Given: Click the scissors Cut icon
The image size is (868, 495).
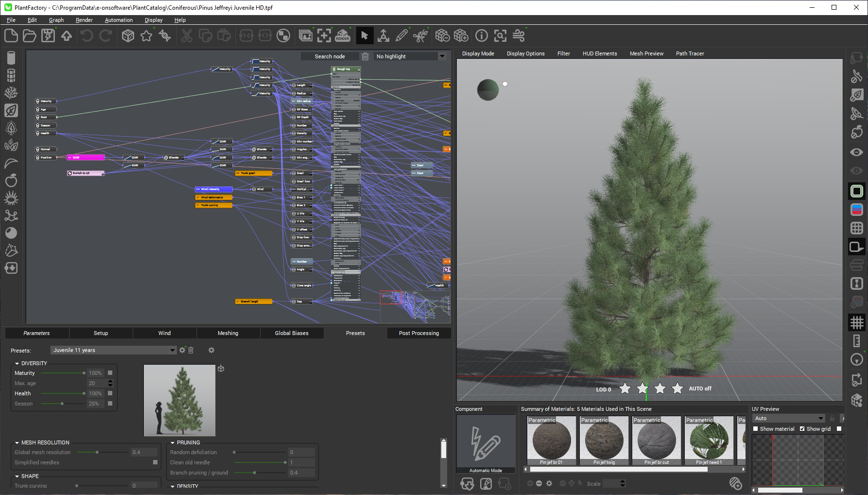Looking at the screenshot, I should coord(187,35).
